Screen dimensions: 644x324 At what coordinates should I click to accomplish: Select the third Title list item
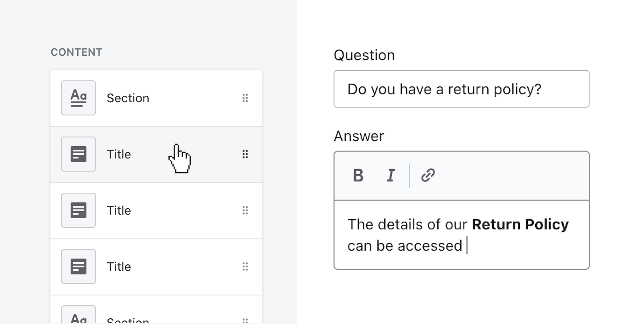[119, 266]
